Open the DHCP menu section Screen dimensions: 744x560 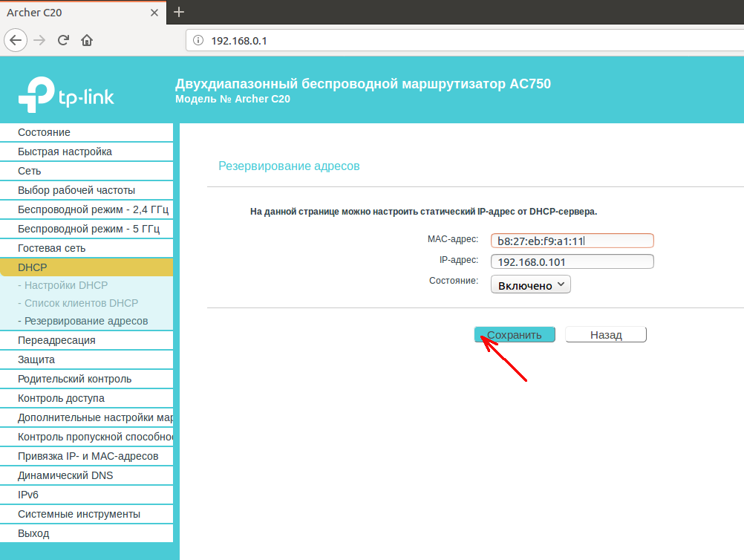[x=33, y=267]
